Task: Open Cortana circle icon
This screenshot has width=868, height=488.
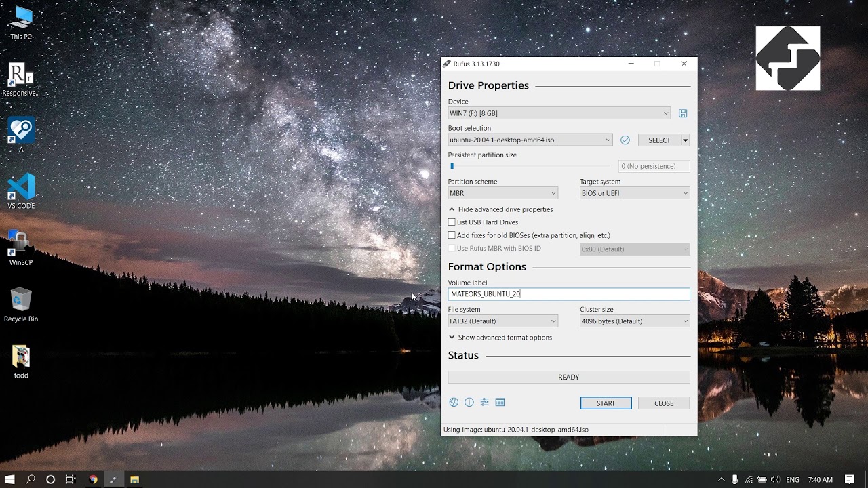Action: [50, 479]
